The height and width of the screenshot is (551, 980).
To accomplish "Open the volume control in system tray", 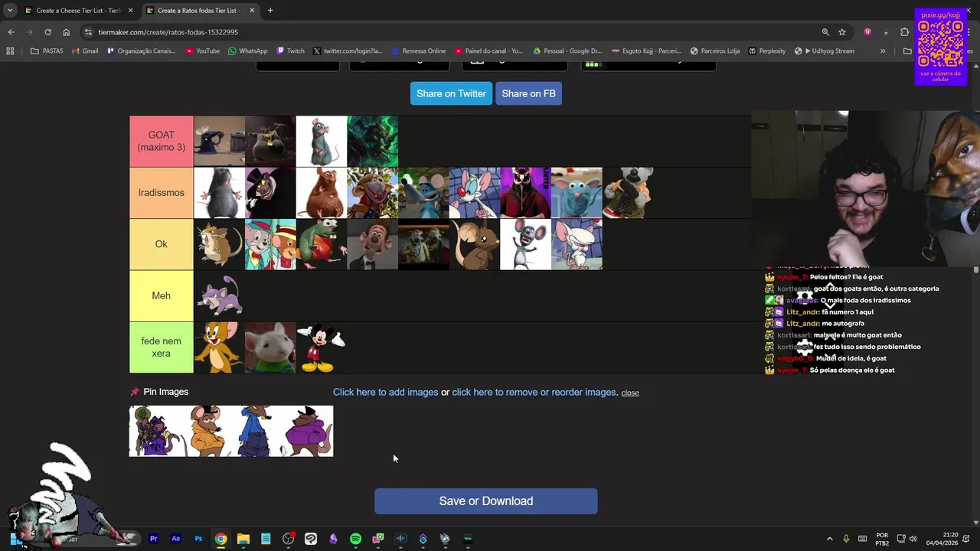I will [913, 539].
